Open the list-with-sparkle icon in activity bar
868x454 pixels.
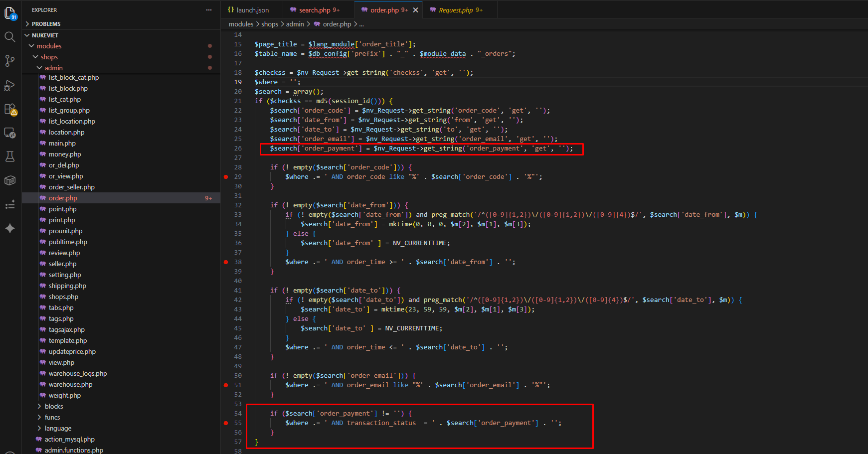pyautogui.click(x=10, y=204)
